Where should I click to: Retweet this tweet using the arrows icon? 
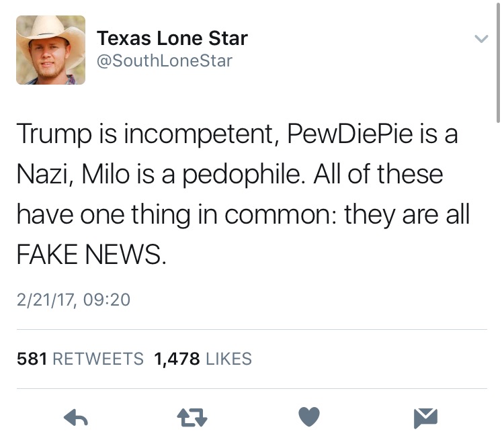point(192,418)
